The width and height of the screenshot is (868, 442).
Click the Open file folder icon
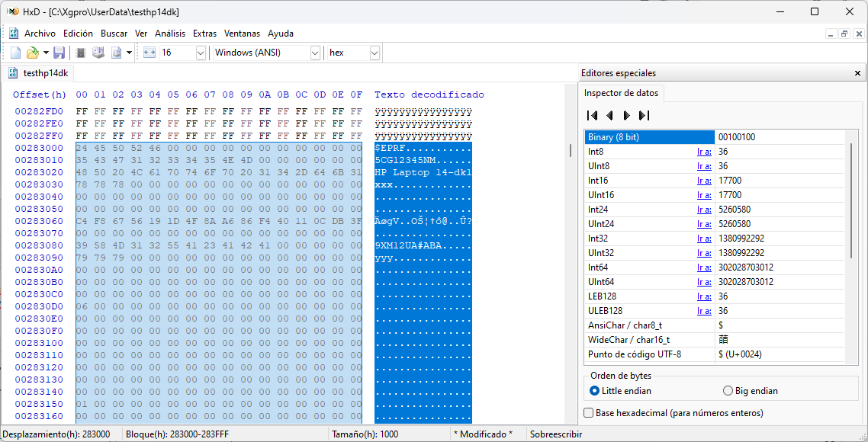pos(32,53)
